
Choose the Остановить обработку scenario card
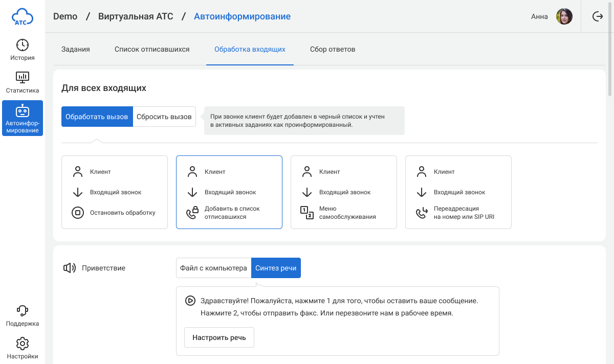115,192
